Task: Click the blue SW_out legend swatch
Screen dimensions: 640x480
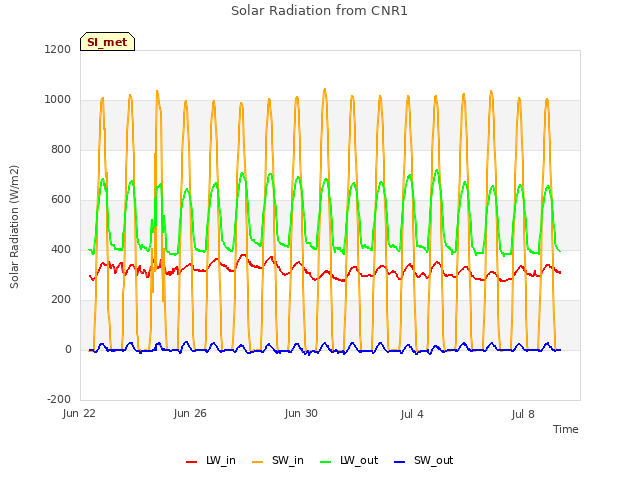Action: pyautogui.click(x=400, y=462)
